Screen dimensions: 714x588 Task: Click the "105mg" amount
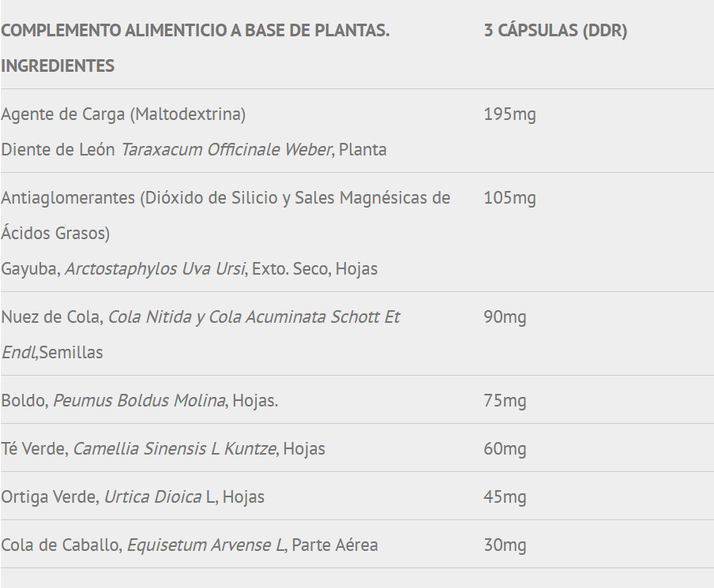(x=509, y=198)
